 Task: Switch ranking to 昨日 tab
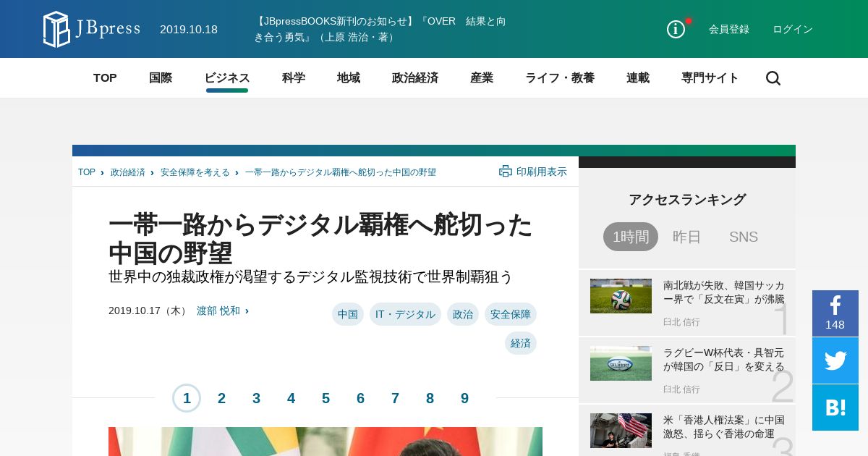click(687, 237)
